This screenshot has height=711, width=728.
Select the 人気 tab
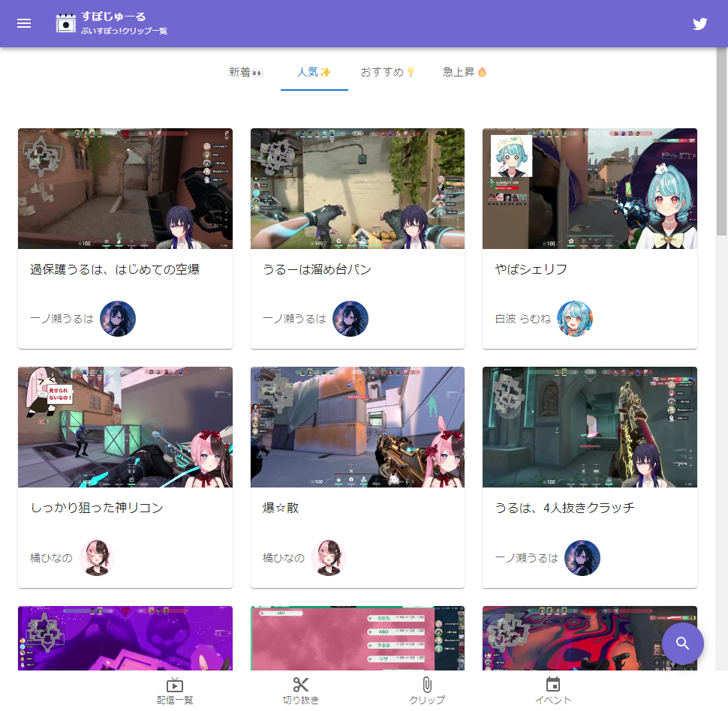point(314,72)
